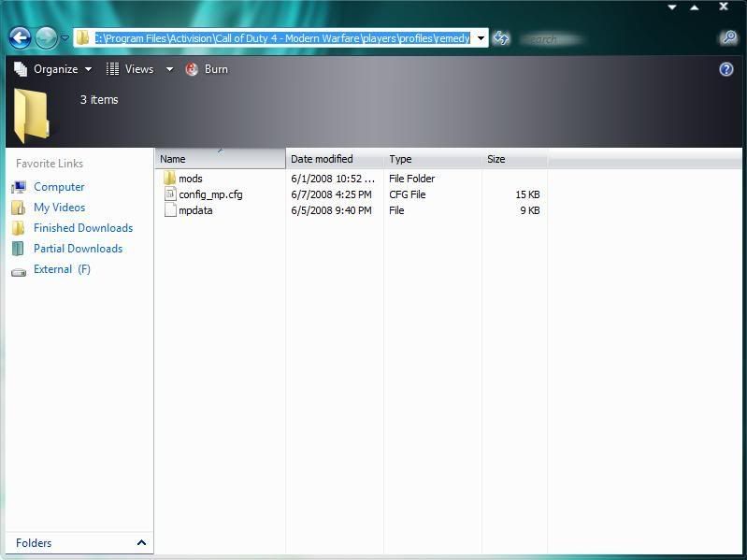Maximize the window with the up arrow
The height and width of the screenshot is (560, 747).
pyautogui.click(x=695, y=7)
